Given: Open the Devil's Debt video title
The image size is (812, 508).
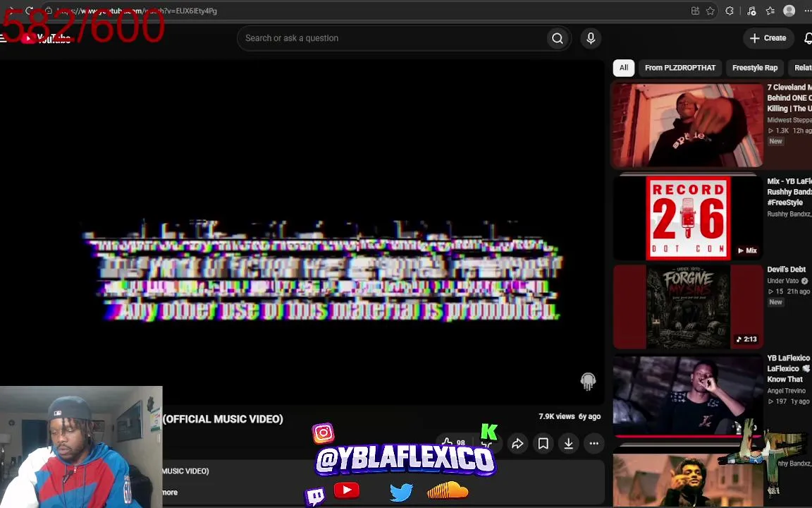Looking at the screenshot, I should pyautogui.click(x=786, y=270).
